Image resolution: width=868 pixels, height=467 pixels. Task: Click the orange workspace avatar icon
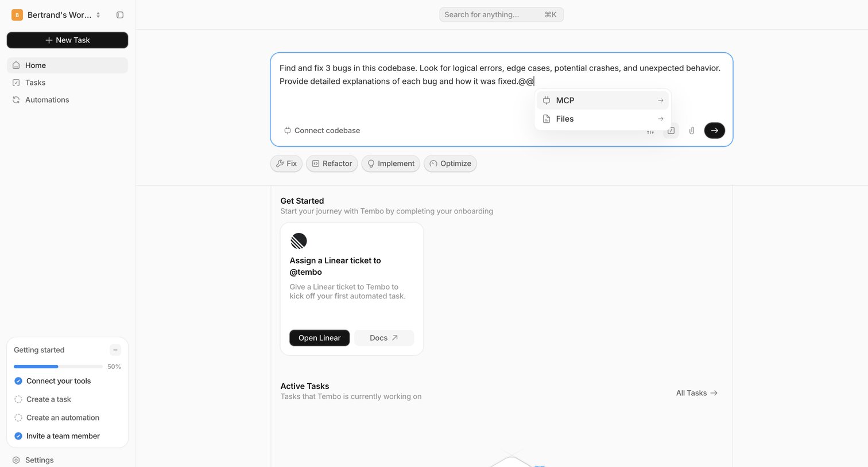[17, 15]
